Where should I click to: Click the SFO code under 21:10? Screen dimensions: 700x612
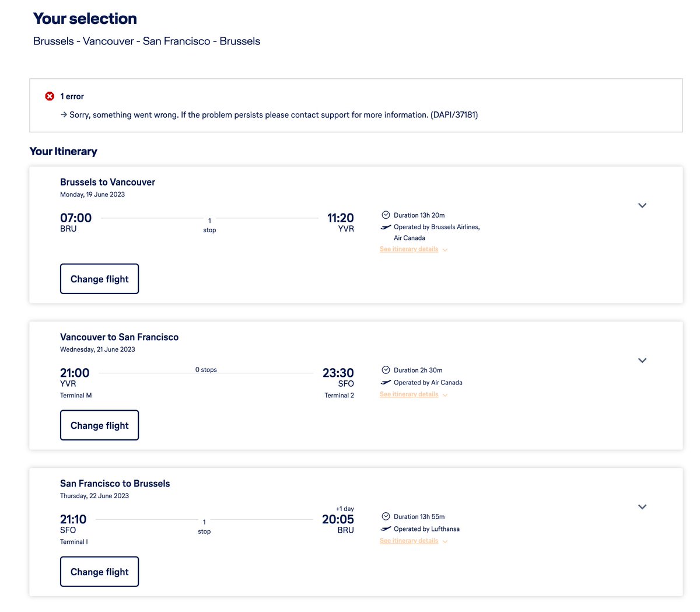click(68, 530)
